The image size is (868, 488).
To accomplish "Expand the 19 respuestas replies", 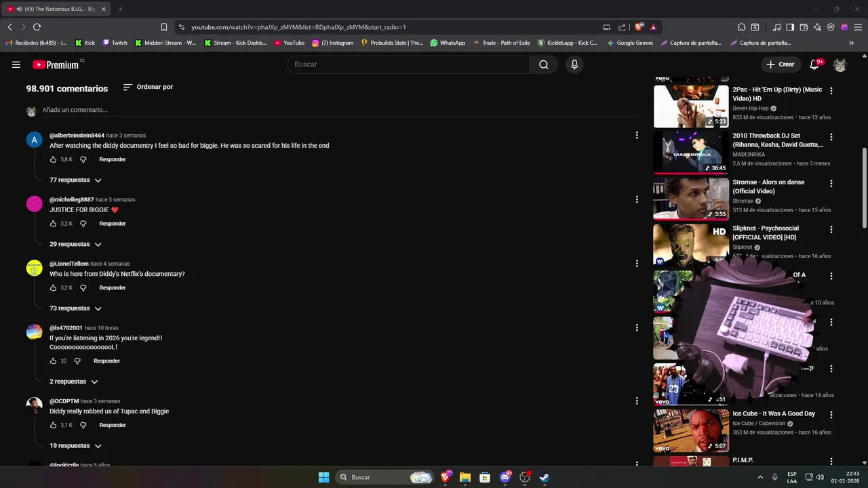I will point(75,446).
